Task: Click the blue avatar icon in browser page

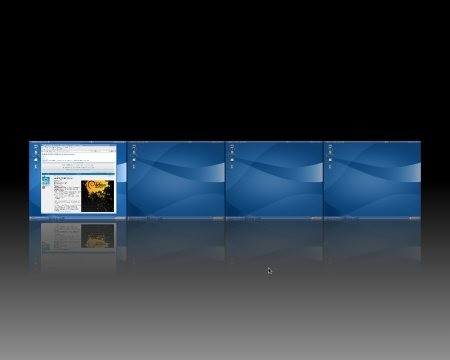Action: click(46, 181)
